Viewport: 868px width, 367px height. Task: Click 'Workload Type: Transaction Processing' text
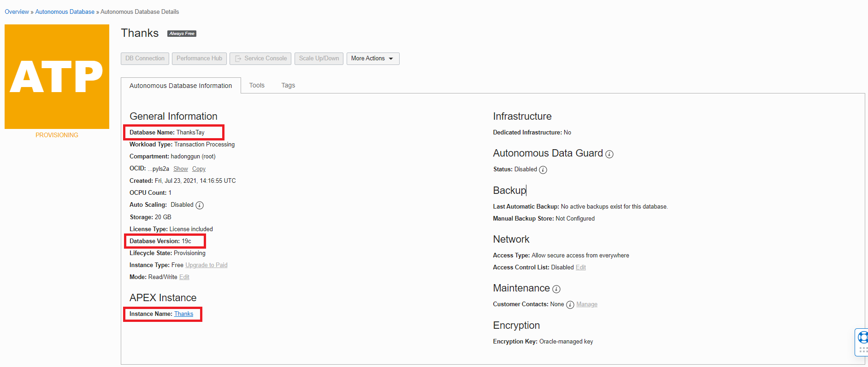(x=182, y=145)
